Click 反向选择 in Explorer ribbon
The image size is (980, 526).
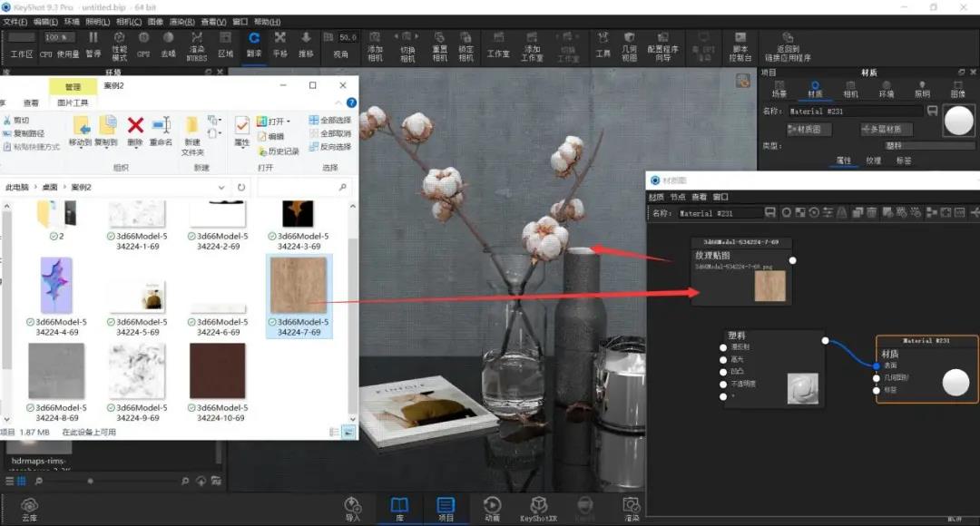point(330,147)
